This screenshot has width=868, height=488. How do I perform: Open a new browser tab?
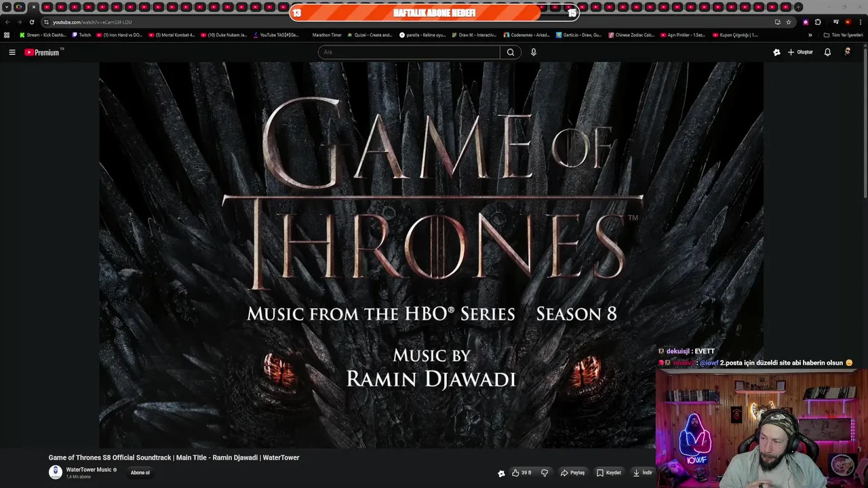798,7
